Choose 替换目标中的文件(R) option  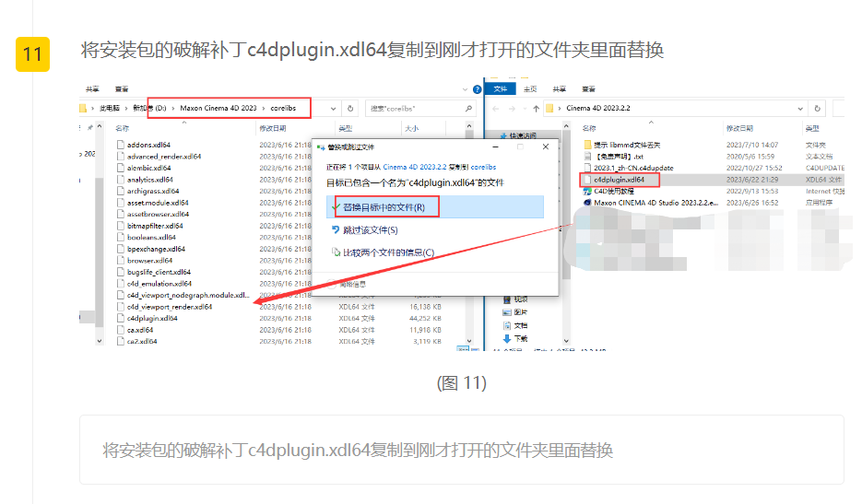[435, 207]
